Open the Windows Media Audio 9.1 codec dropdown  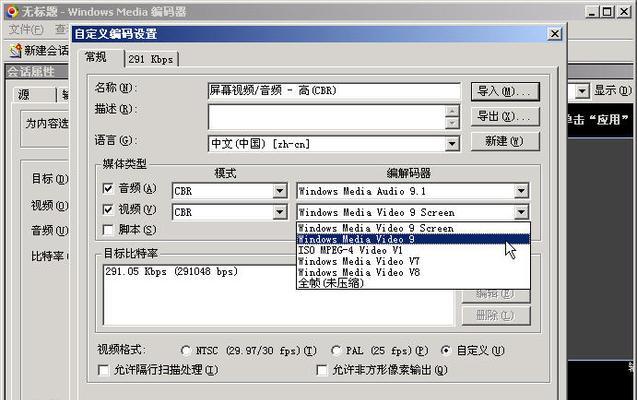521,191
